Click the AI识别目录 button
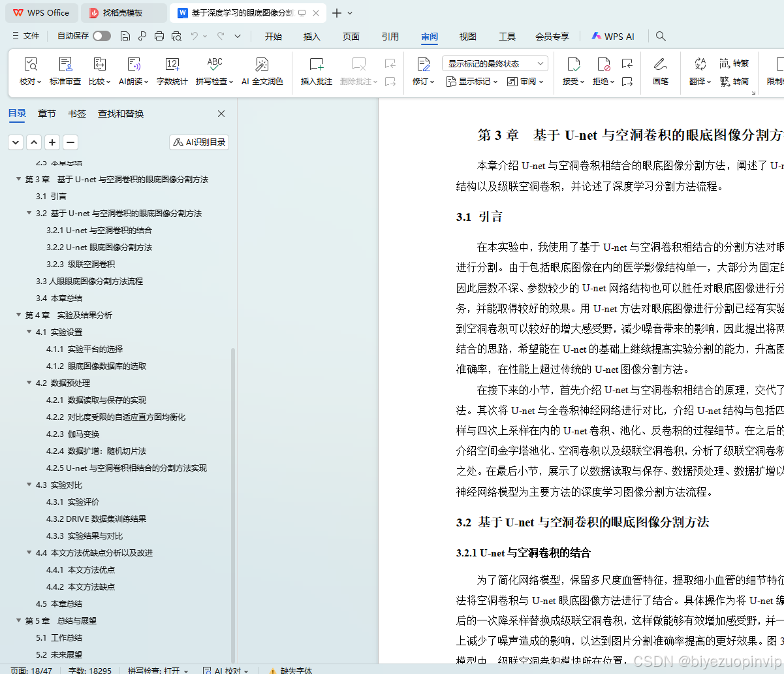This screenshot has height=674, width=784. [199, 142]
